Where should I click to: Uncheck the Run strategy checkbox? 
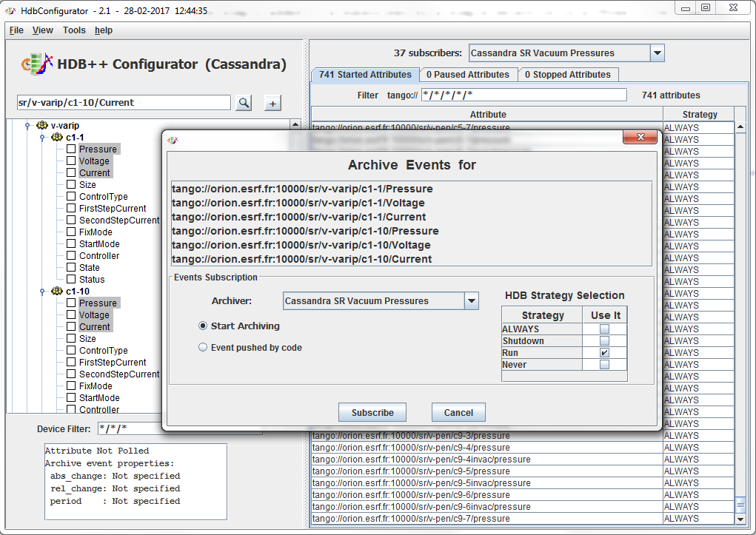pos(605,353)
